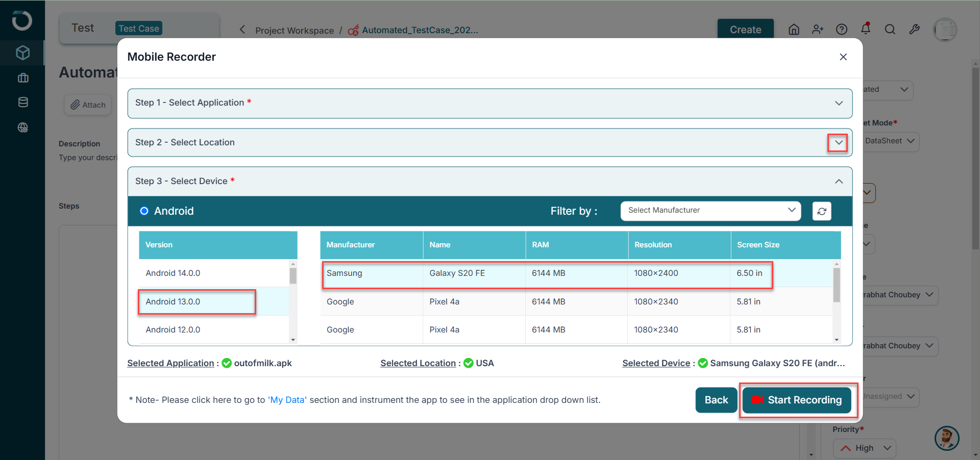Image resolution: width=980 pixels, height=460 pixels.
Task: Click the Attach button
Action: pos(88,105)
